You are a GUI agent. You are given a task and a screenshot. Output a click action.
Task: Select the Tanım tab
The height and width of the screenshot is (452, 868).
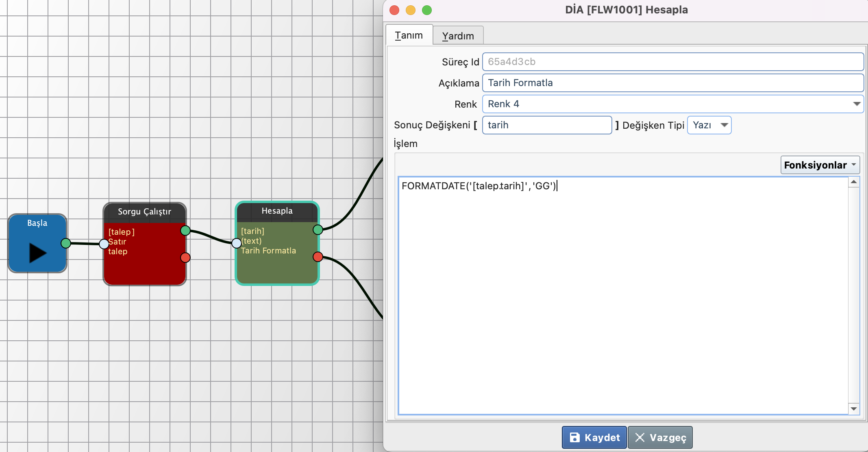pos(409,35)
